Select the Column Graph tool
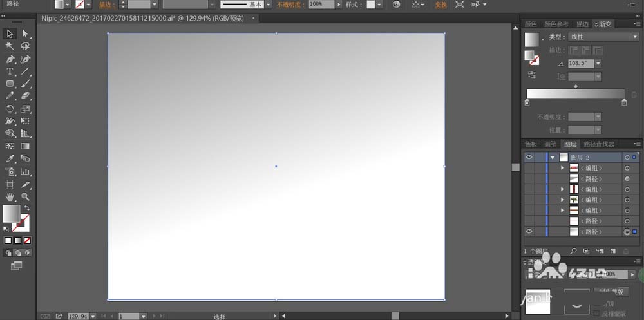 tap(26, 172)
